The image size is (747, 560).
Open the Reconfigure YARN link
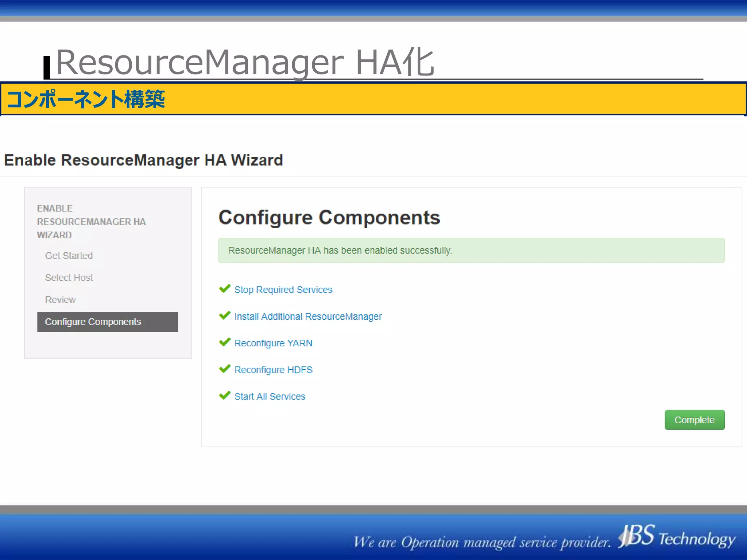(x=273, y=343)
